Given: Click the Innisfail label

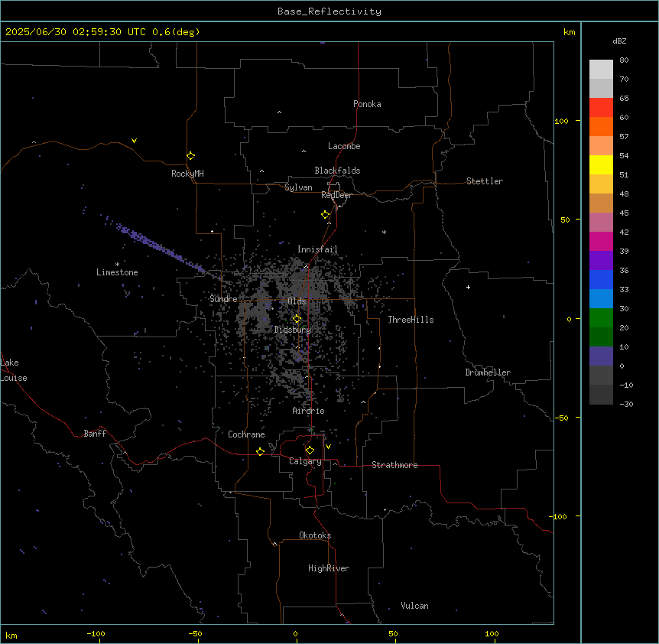Looking at the screenshot, I should pyautogui.click(x=317, y=249).
